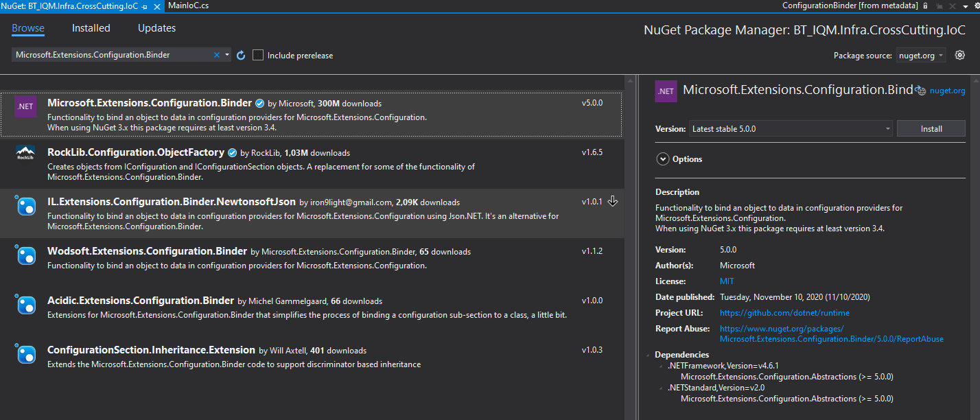The width and height of the screenshot is (980, 420).
Task: Open the Version dropdown showing Latest stable 5.0.0
Action: point(790,128)
